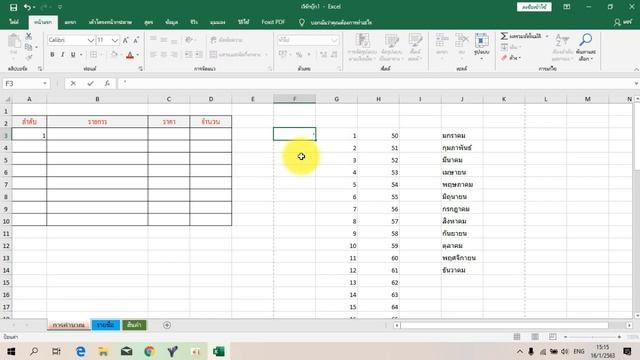Screen dimensions: 640x360
Task: Switch to Page Break Preview in status bar
Action: [x=553, y=337]
